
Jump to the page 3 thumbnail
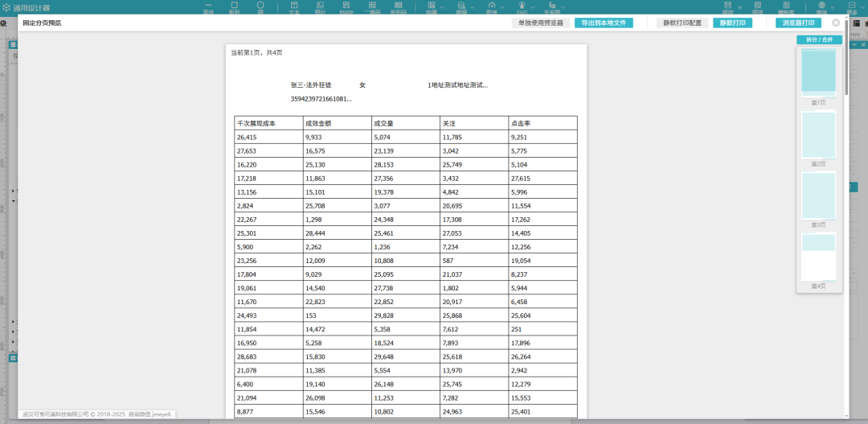(818, 196)
